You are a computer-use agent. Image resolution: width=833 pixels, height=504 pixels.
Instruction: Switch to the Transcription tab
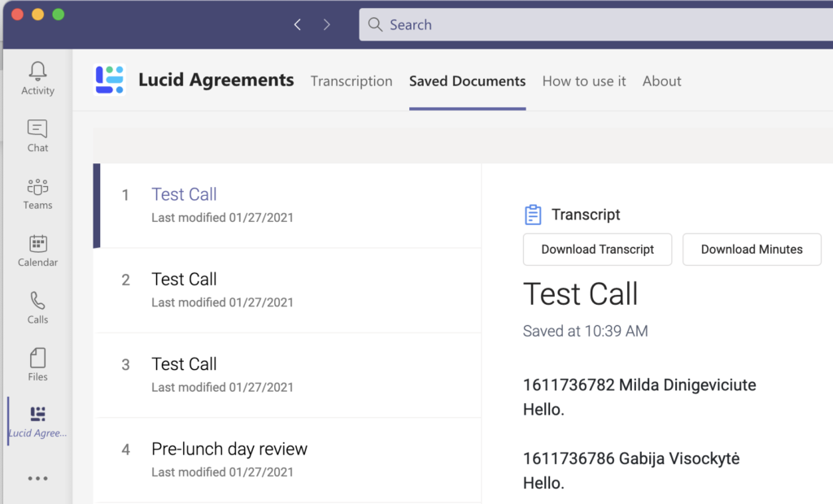click(351, 81)
